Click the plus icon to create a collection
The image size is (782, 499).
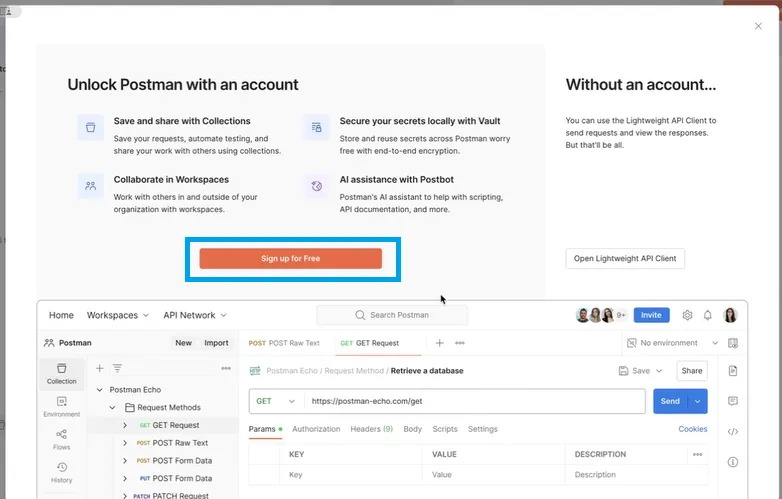point(100,368)
